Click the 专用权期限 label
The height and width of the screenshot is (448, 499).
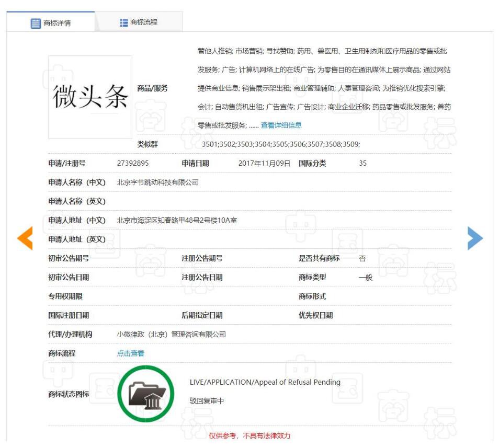[65, 296]
